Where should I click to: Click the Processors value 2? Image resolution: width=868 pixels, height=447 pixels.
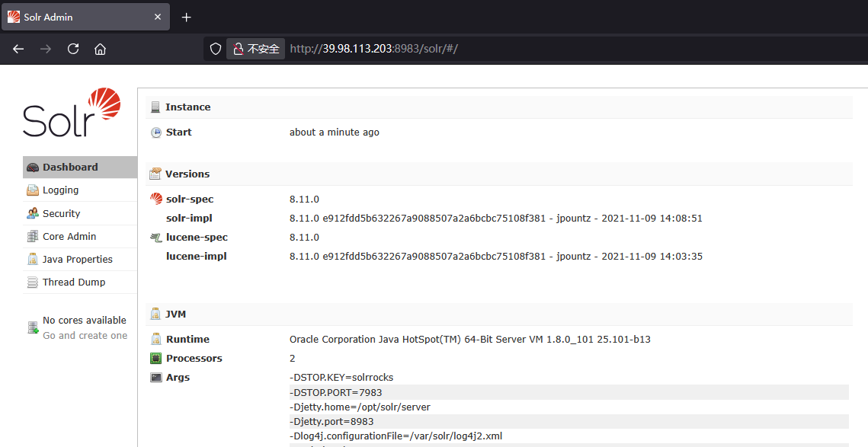293,359
